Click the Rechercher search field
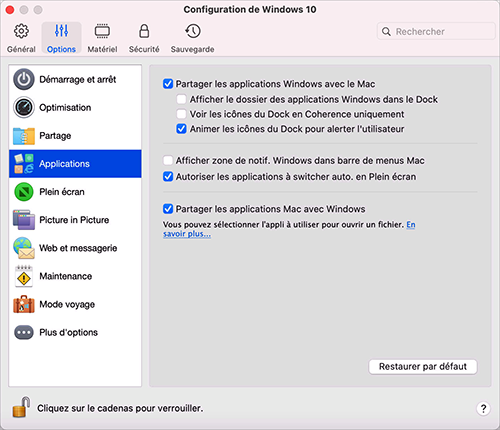 coord(436,31)
